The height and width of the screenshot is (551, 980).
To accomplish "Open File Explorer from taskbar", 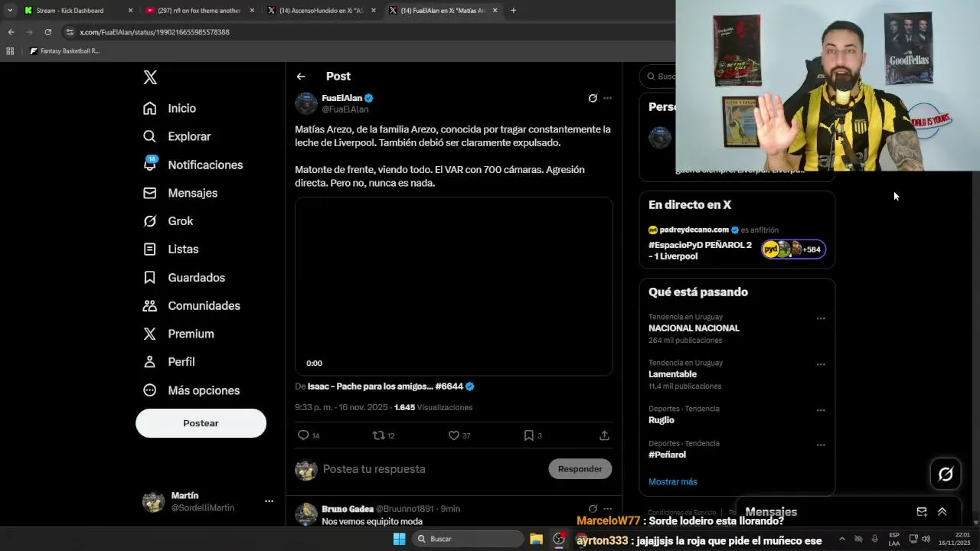I will pos(536,539).
